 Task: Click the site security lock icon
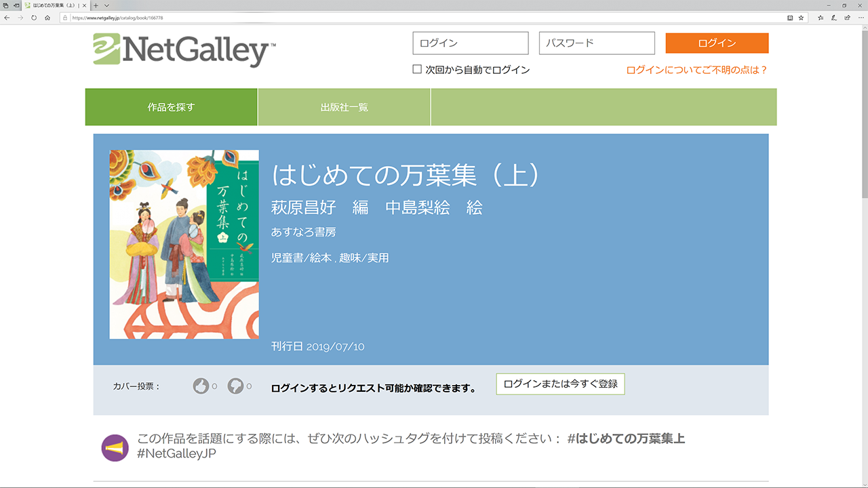pos(65,18)
